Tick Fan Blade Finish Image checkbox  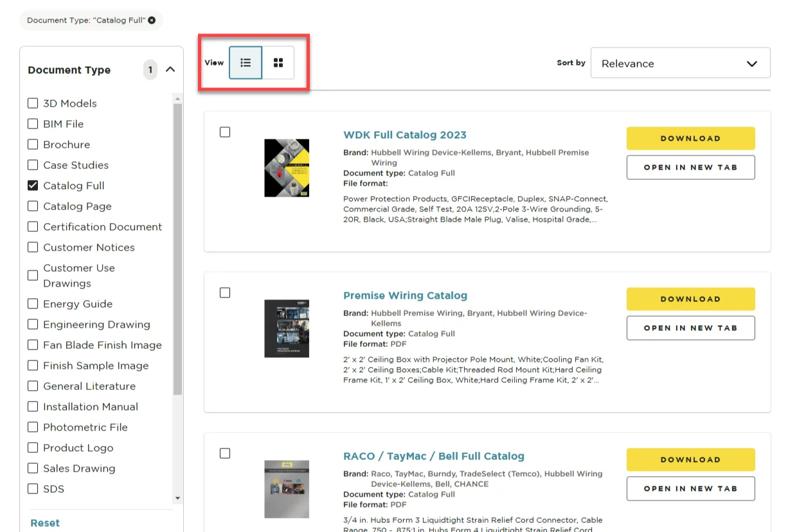[33, 345]
